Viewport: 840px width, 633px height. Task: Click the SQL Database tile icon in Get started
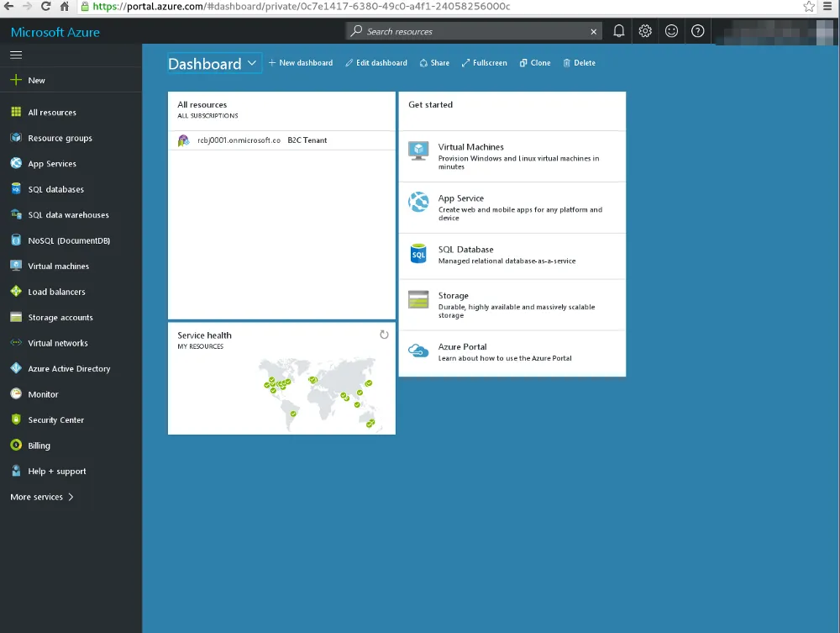(x=418, y=254)
